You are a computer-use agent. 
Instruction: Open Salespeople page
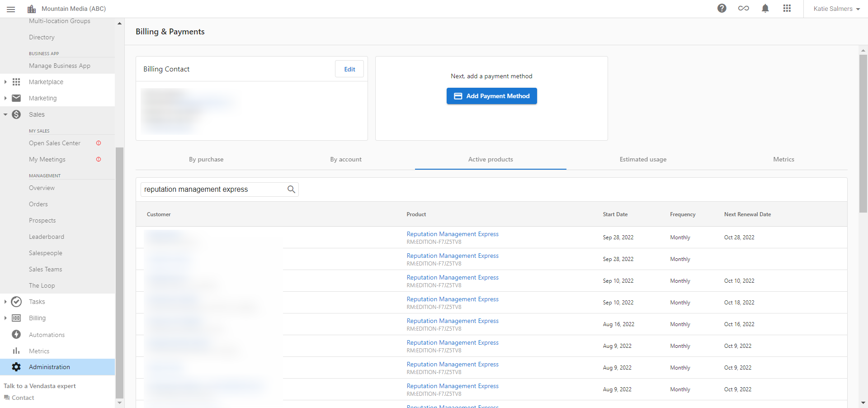pos(46,253)
